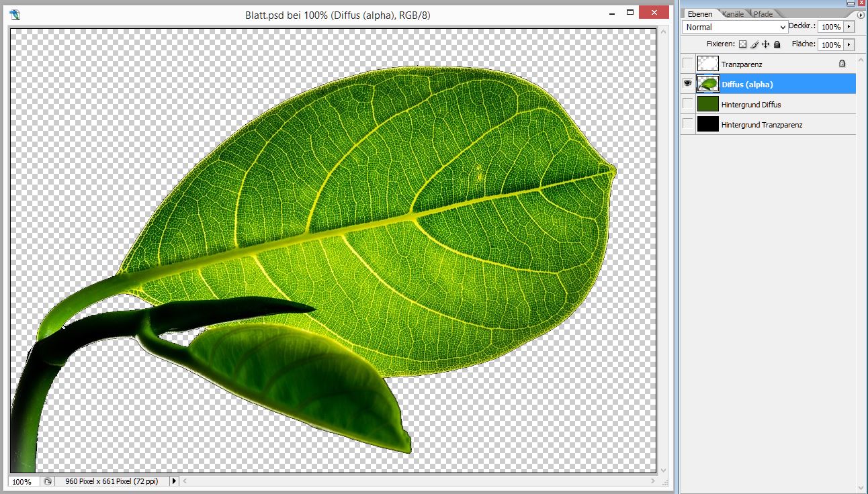The height and width of the screenshot is (494, 868).
Task: Switch to the Pfade tab
Action: click(763, 14)
